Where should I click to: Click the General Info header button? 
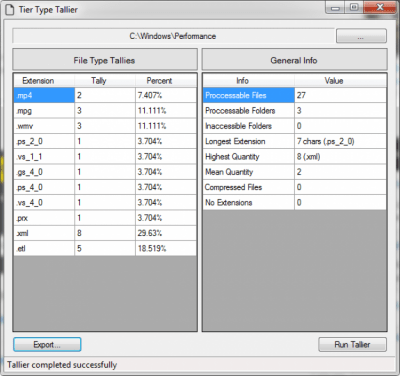(294, 60)
